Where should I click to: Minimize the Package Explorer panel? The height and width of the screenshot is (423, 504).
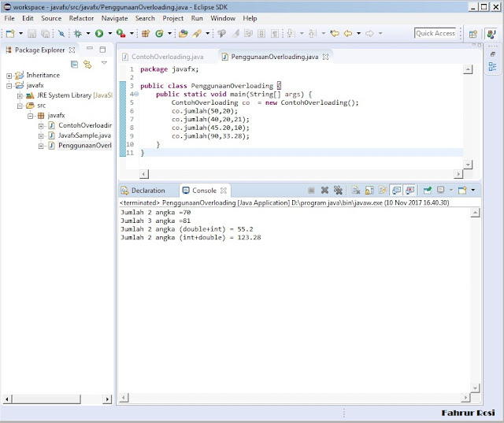(90, 49)
